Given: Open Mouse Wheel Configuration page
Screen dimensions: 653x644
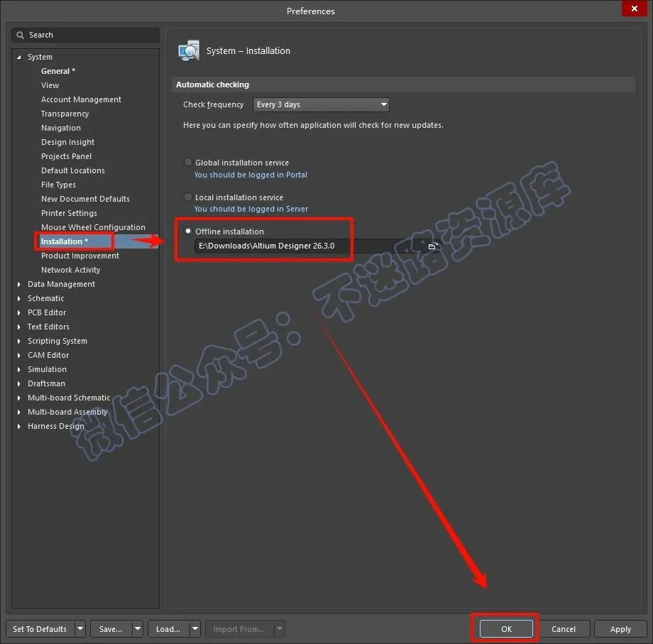Looking at the screenshot, I should point(93,227).
